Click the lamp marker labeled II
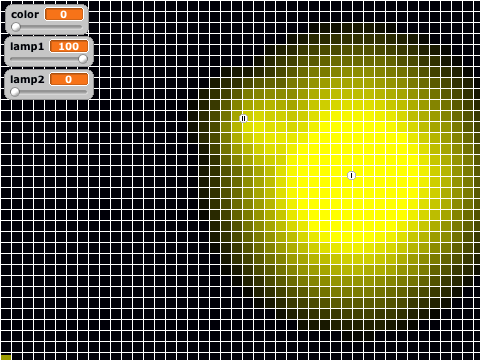 pyautogui.click(x=243, y=118)
